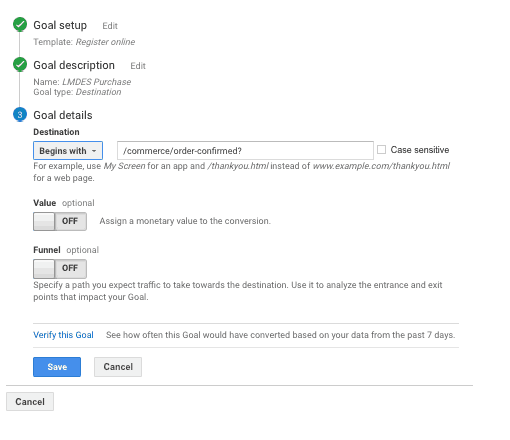Click Cancel next to the Save button
Viewport: 510px width, 440px height.
pyautogui.click(x=118, y=367)
